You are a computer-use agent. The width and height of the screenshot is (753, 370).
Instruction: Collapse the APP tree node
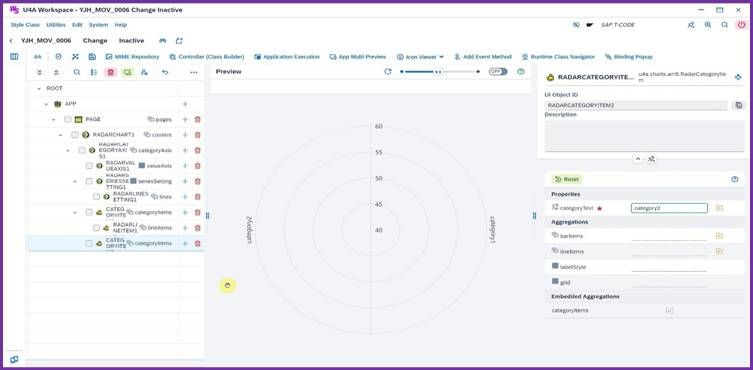coord(46,104)
